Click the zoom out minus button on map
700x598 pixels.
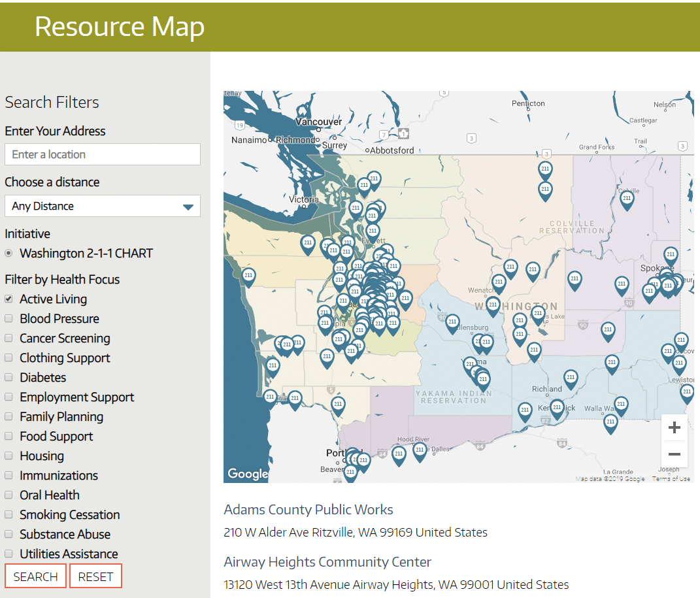[x=674, y=454]
